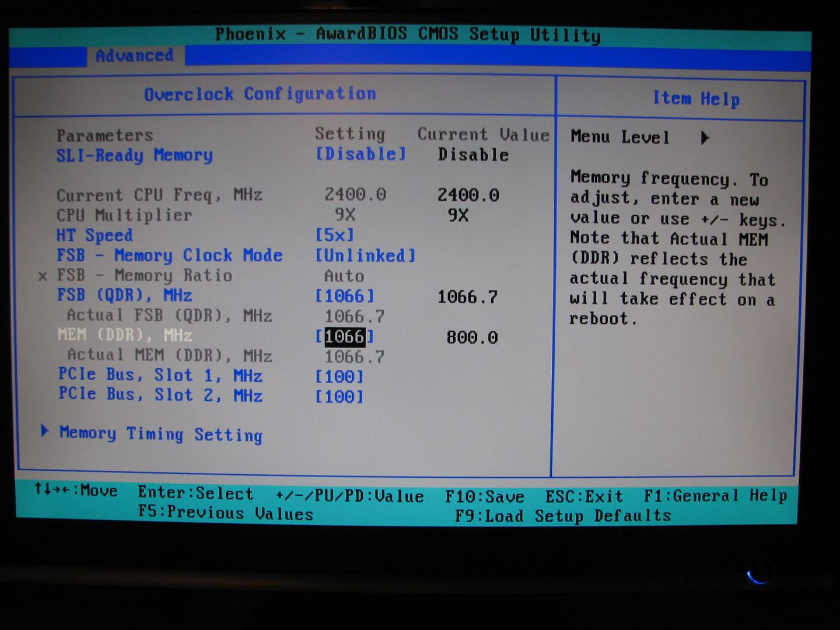
Task: Select PCIe Bus, Slot 2, MHz label
Action: point(160,395)
